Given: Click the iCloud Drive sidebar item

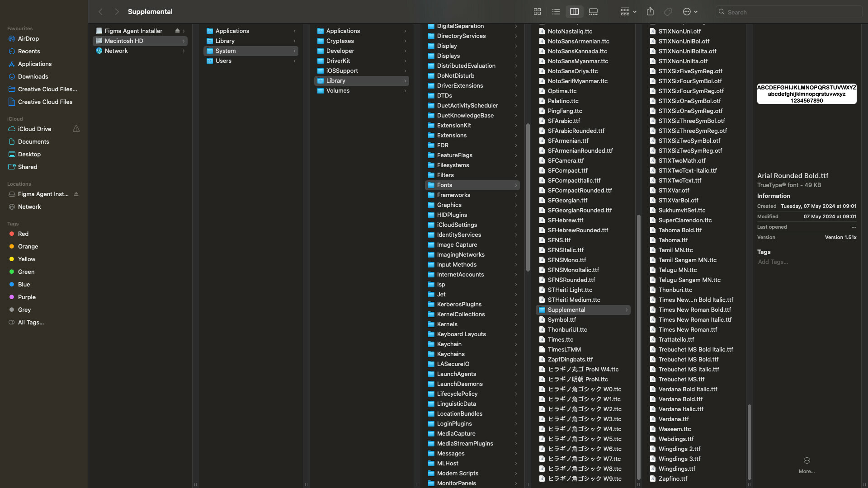Looking at the screenshot, I should coord(34,129).
